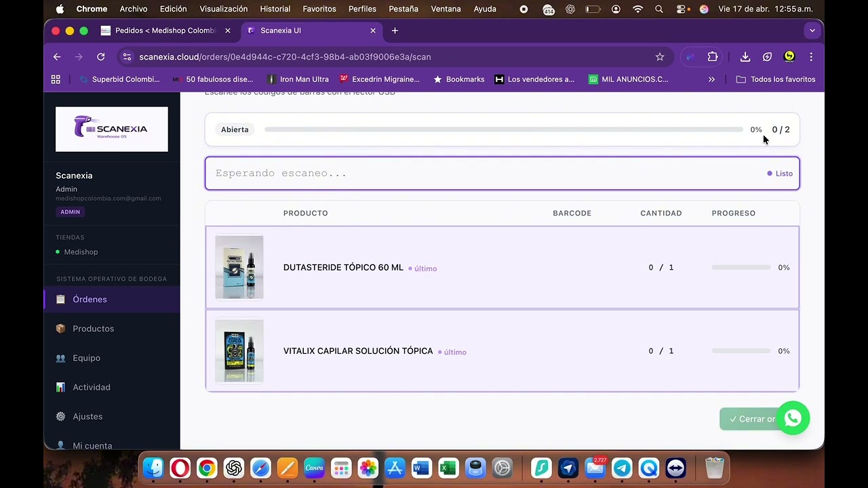This screenshot has width=868, height=488.
Task: Open the Chrome apps grid icon
Action: click(56, 79)
